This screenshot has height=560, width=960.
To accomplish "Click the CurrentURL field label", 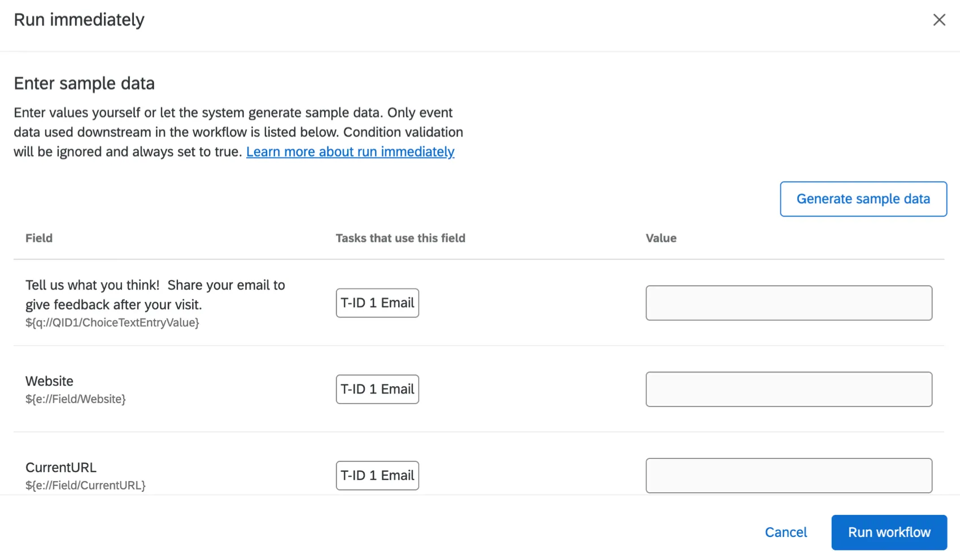I will [60, 467].
